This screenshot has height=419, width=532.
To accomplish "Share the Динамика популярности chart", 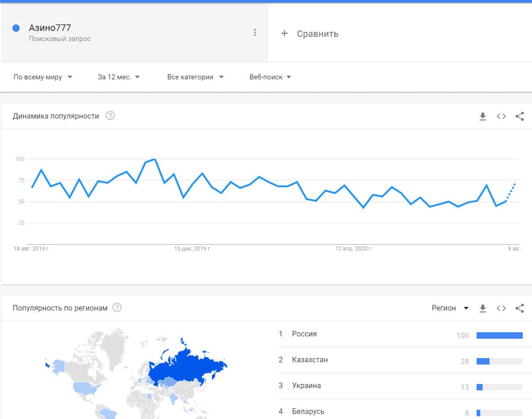I will click(x=520, y=116).
